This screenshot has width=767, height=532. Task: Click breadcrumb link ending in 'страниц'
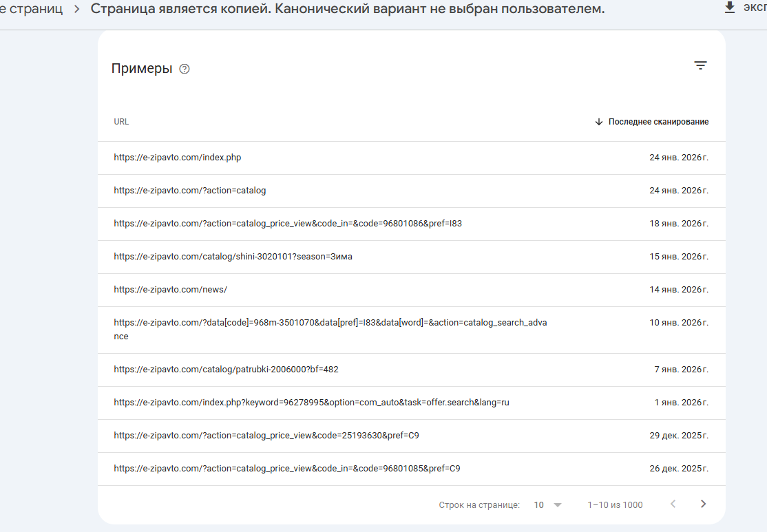pyautogui.click(x=31, y=9)
